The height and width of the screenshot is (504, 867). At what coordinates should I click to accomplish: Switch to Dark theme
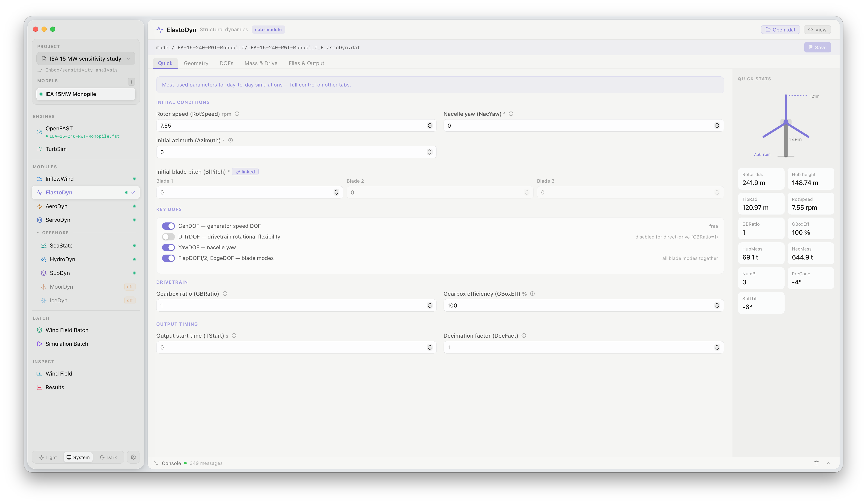[108, 457]
